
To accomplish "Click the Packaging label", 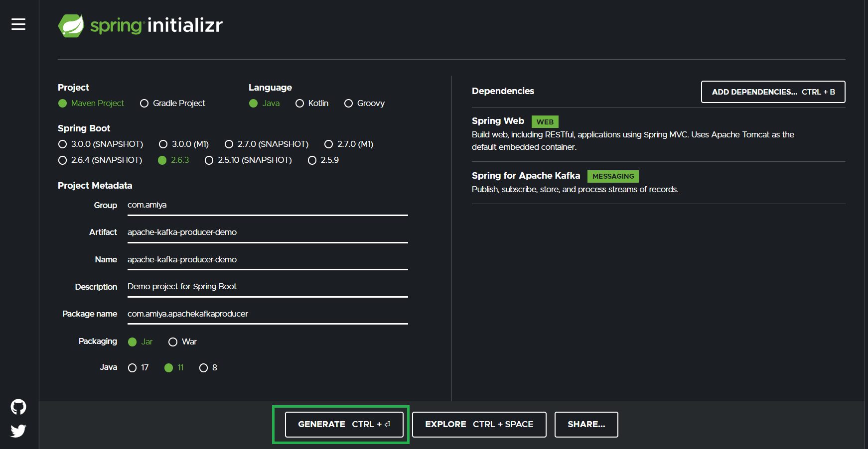I will point(98,341).
